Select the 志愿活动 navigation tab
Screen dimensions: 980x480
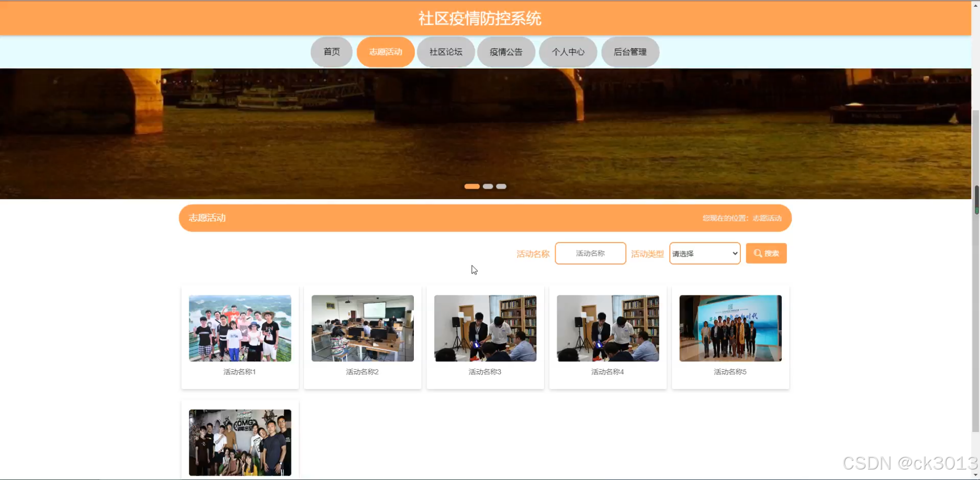pyautogui.click(x=386, y=52)
